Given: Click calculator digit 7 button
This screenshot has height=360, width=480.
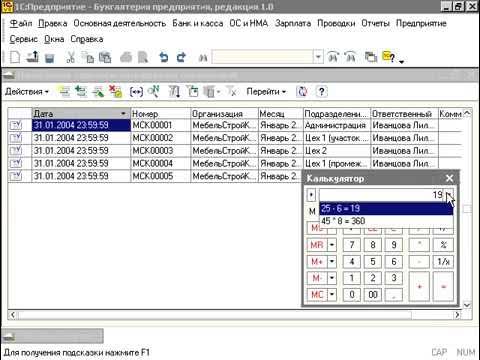Looking at the screenshot, I should pyautogui.click(x=352, y=245).
